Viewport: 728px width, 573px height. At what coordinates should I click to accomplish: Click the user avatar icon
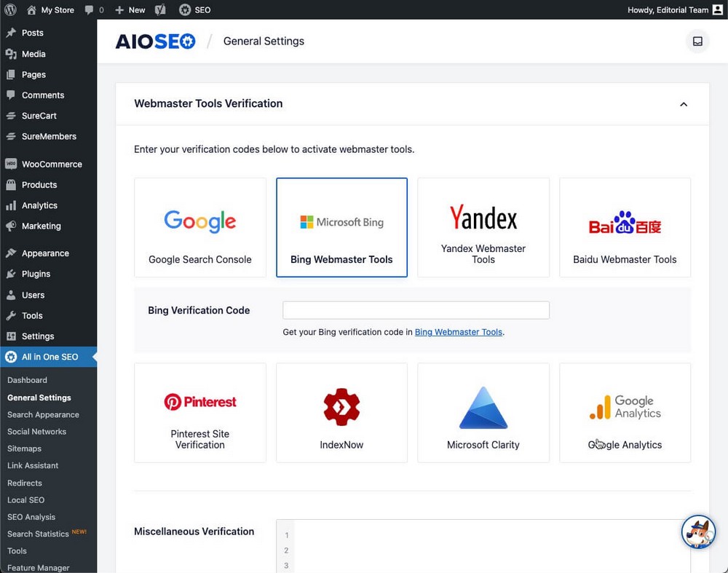(718, 9)
